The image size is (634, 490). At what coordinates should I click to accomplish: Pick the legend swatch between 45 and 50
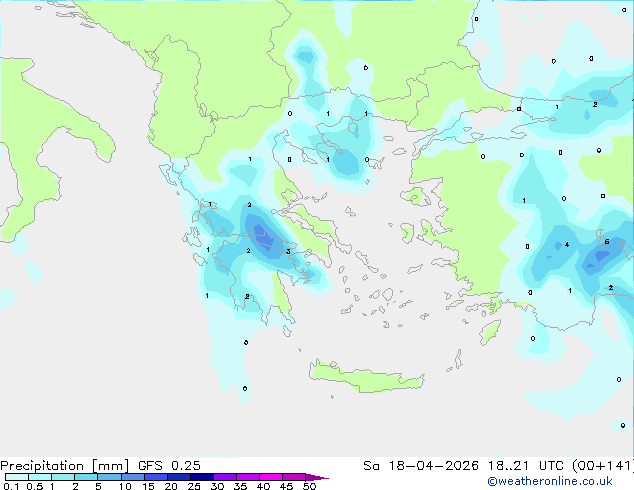(x=294, y=477)
